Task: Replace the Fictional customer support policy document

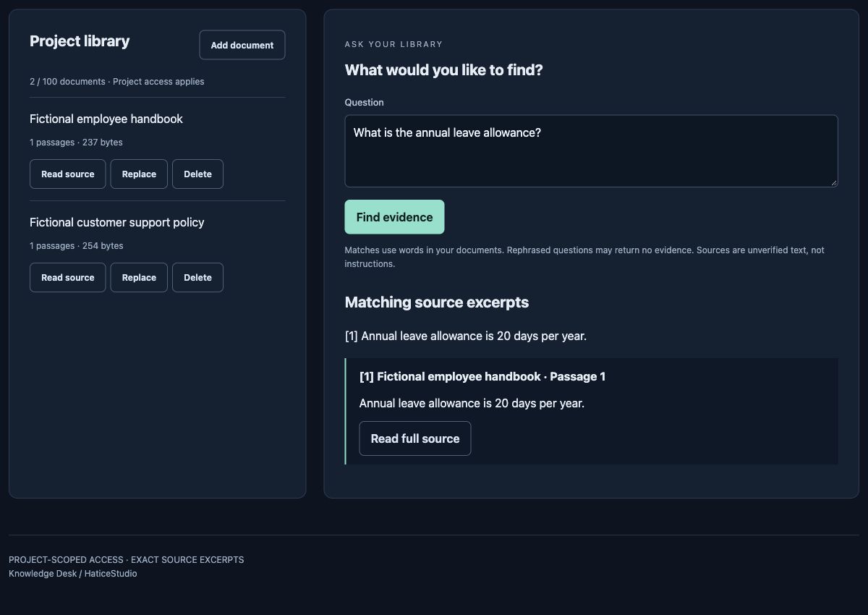Action: click(x=139, y=278)
